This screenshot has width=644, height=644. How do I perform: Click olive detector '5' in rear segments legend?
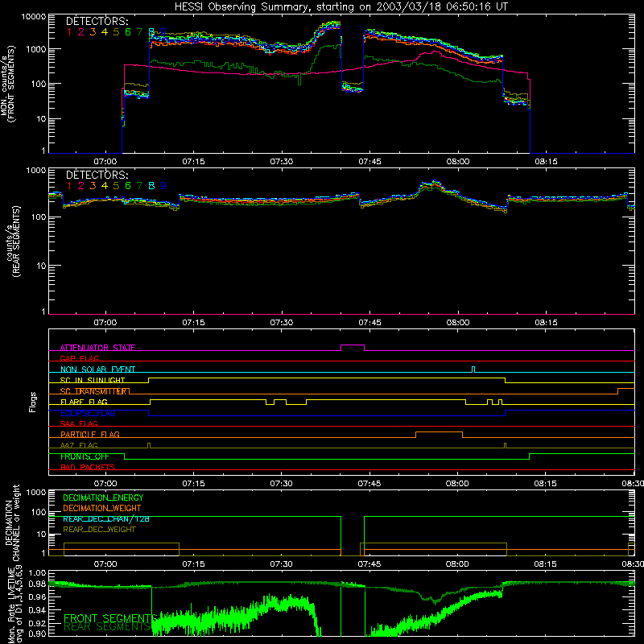[116, 186]
